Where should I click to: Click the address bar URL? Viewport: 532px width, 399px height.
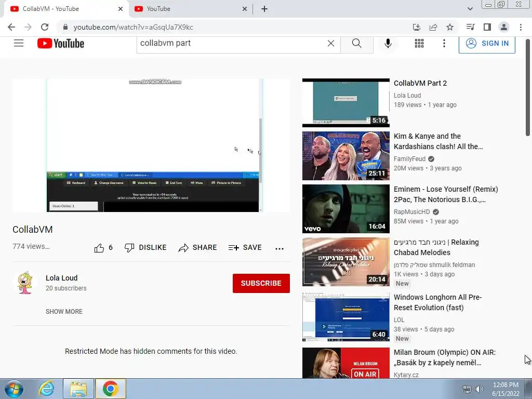[x=133, y=27]
